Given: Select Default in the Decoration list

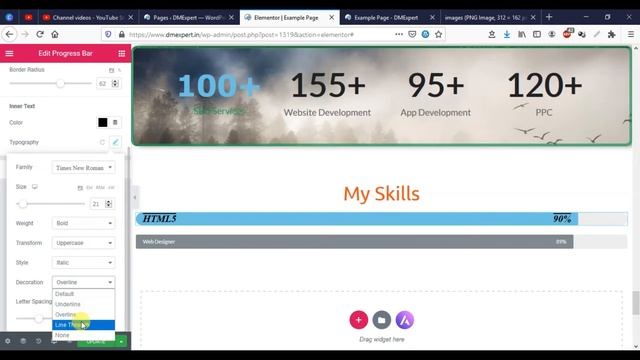Looking at the screenshot, I should click(x=84, y=294).
